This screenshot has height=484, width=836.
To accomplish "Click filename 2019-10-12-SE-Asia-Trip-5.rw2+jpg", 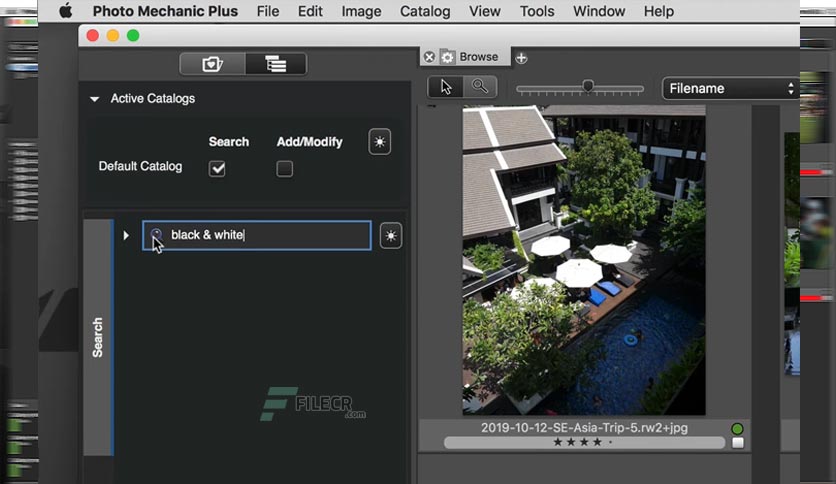I will tap(584, 427).
